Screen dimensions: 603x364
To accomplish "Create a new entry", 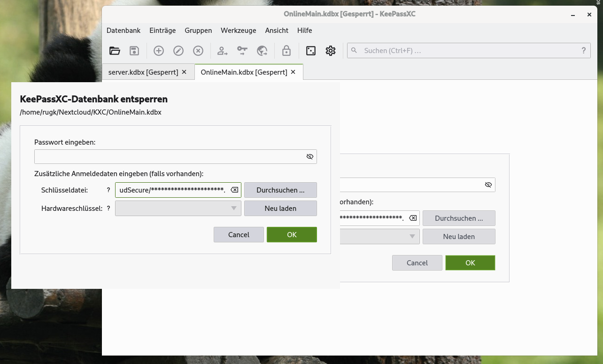I will [x=158, y=50].
